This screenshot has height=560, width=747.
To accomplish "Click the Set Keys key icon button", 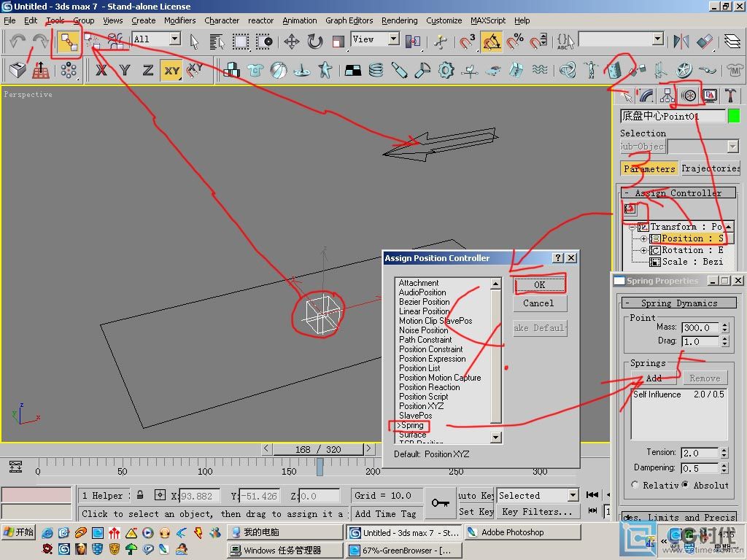I will 440,503.
